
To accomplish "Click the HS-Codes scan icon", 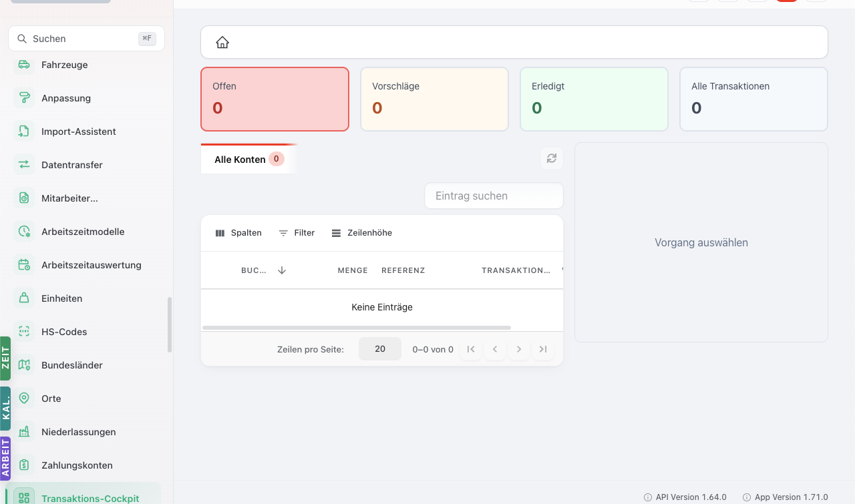I will [x=24, y=332].
